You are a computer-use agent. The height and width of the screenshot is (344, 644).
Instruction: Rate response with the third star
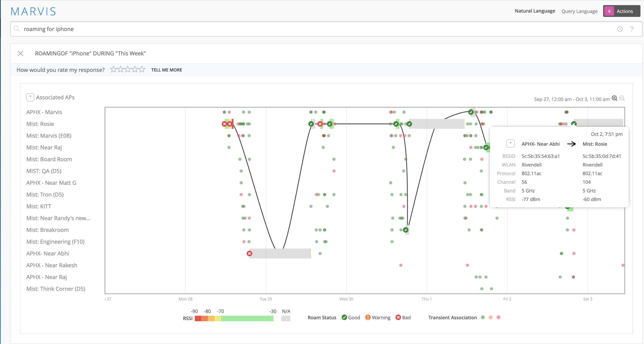(128, 69)
